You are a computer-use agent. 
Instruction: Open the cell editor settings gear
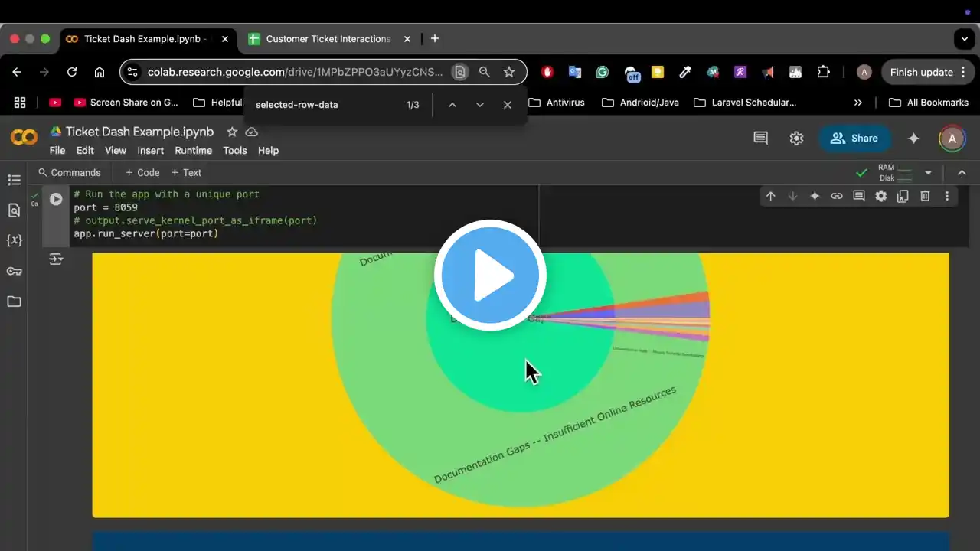point(880,196)
